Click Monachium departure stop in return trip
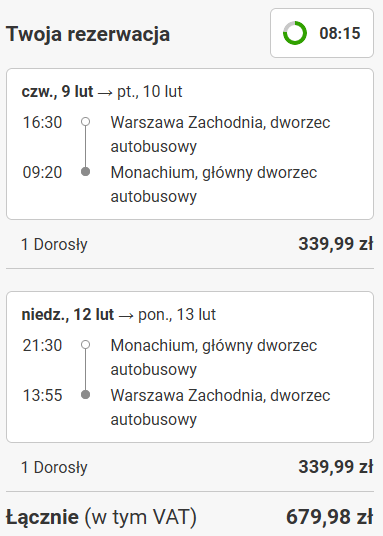Image resolution: width=383 pixels, height=536 pixels. coord(214,357)
